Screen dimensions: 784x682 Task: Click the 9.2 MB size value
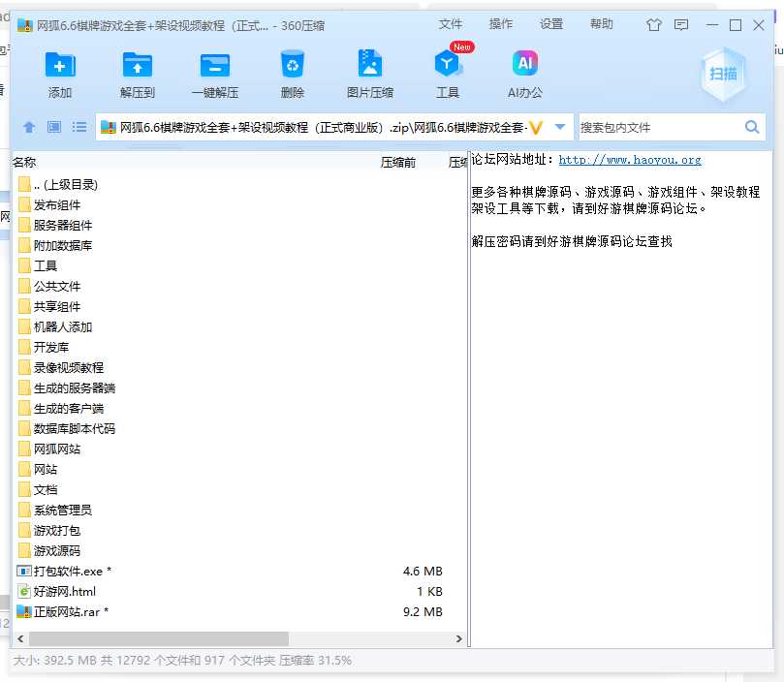tap(423, 611)
